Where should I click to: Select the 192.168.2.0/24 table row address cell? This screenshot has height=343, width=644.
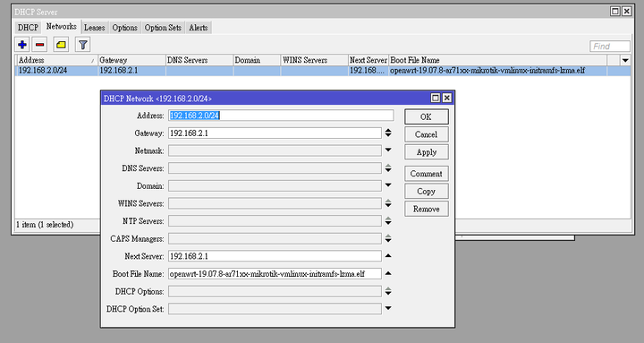pos(56,71)
